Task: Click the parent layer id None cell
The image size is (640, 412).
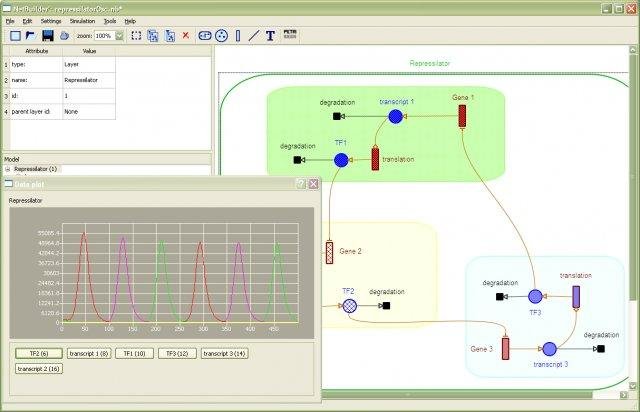Action: pyautogui.click(x=89, y=111)
